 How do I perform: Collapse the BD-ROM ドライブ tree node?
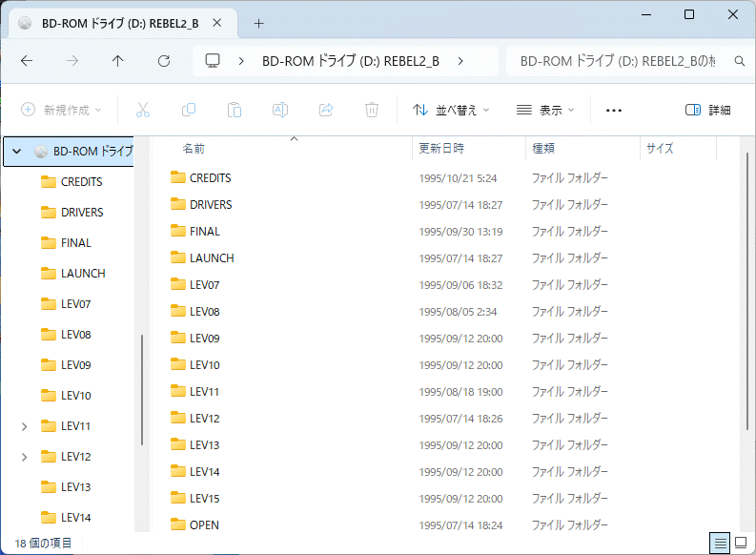tap(17, 152)
